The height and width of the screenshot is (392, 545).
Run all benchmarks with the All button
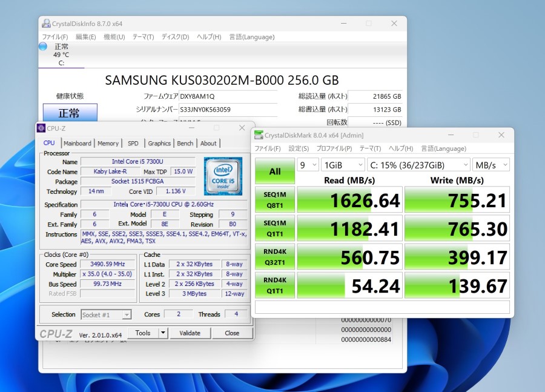275,171
